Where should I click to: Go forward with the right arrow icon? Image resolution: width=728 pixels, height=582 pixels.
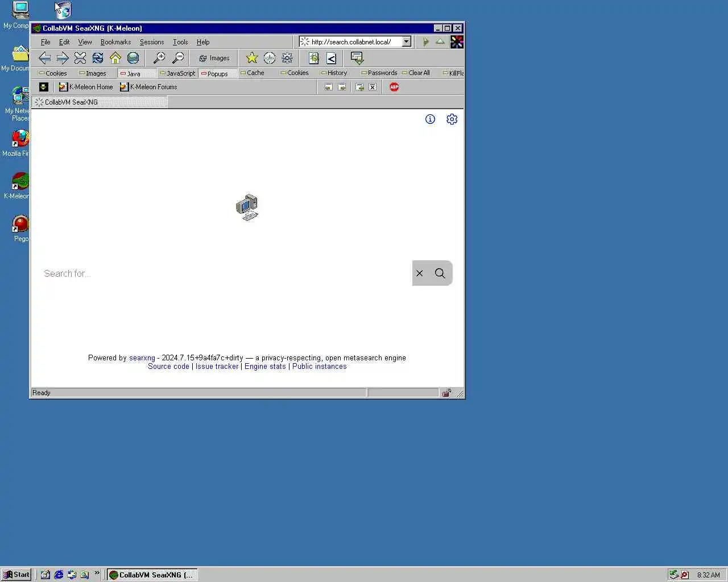coord(63,58)
